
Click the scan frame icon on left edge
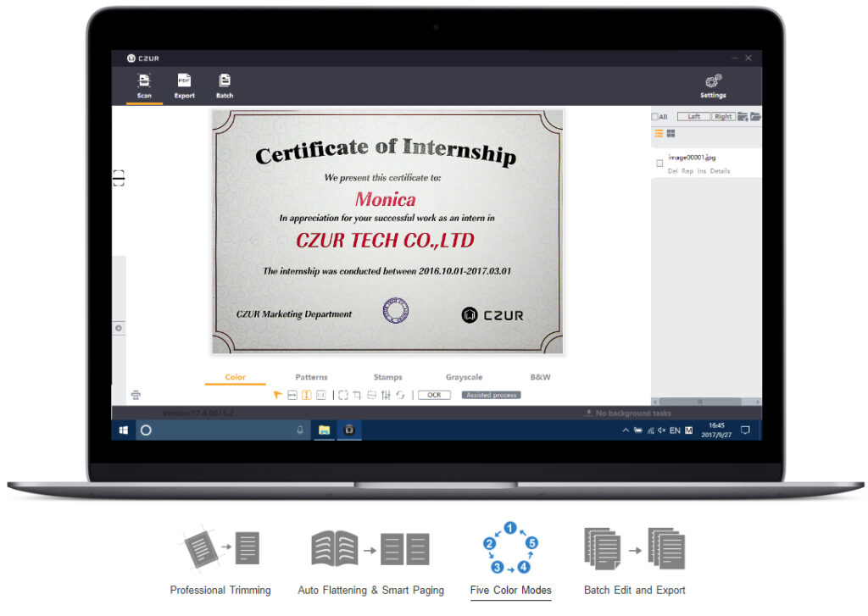point(119,178)
